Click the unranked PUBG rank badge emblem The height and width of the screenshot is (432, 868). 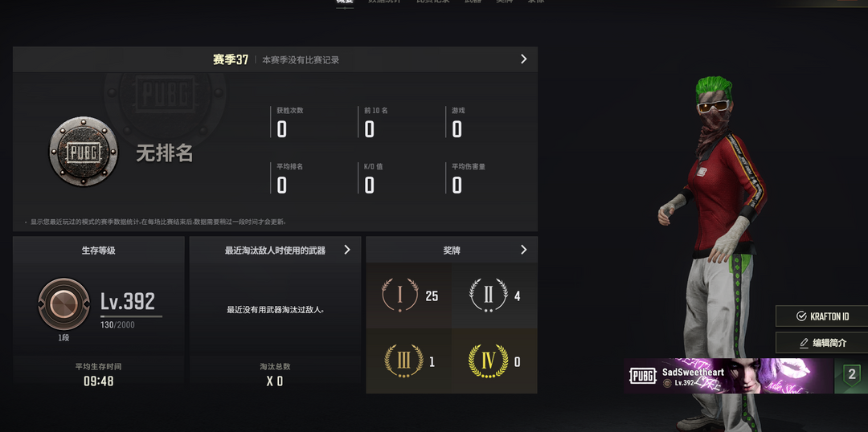(x=84, y=152)
